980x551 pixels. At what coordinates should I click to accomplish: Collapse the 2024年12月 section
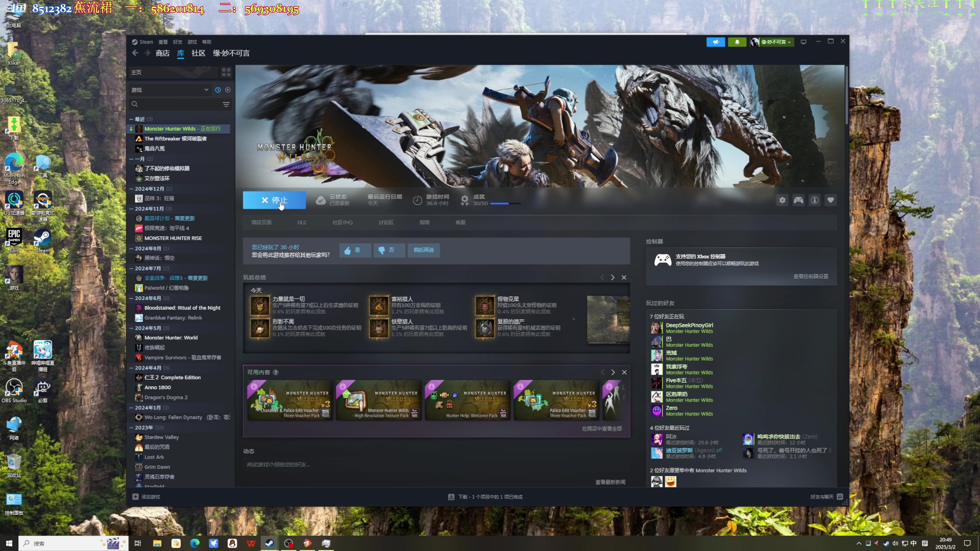tap(131, 189)
